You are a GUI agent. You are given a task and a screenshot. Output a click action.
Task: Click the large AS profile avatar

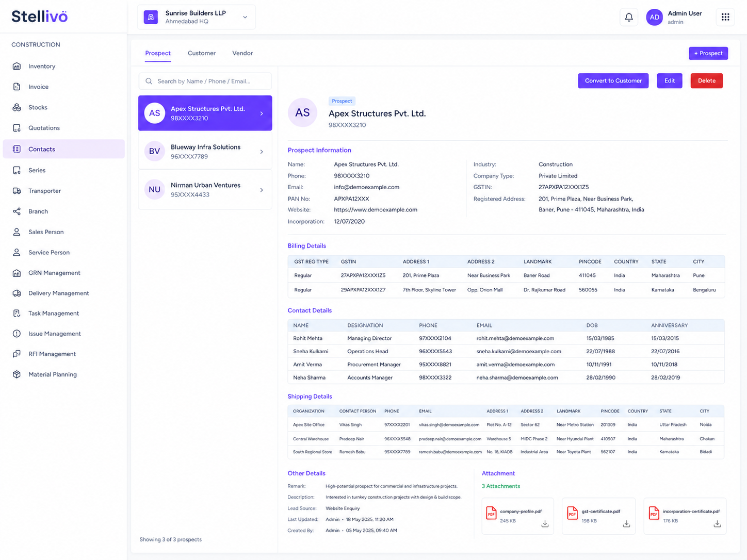click(x=302, y=112)
